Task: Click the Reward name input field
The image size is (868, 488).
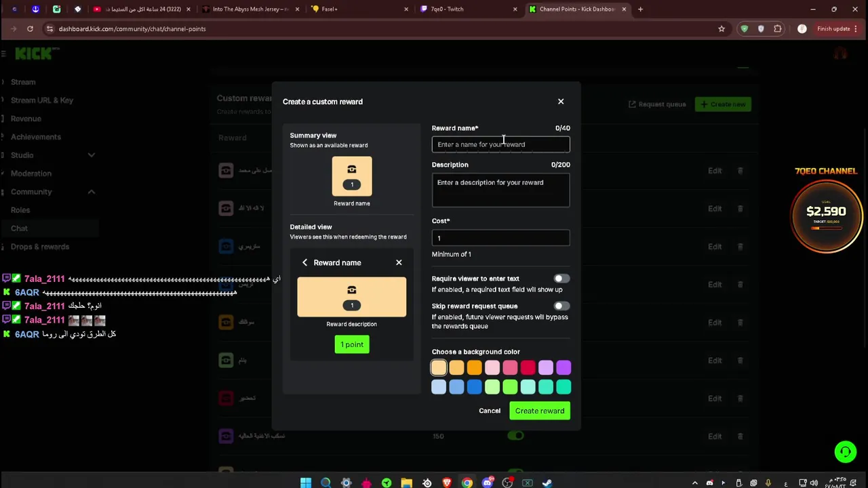Action: tap(500, 144)
